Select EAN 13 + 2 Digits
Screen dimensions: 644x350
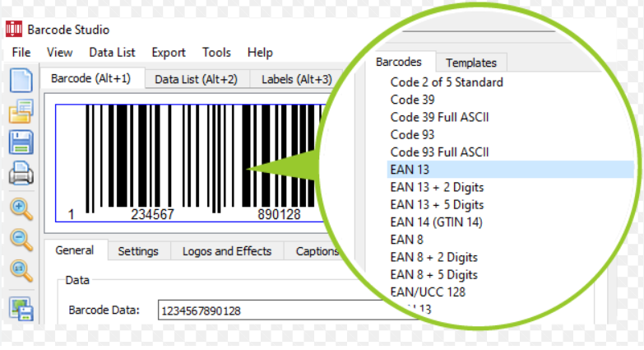tap(437, 187)
